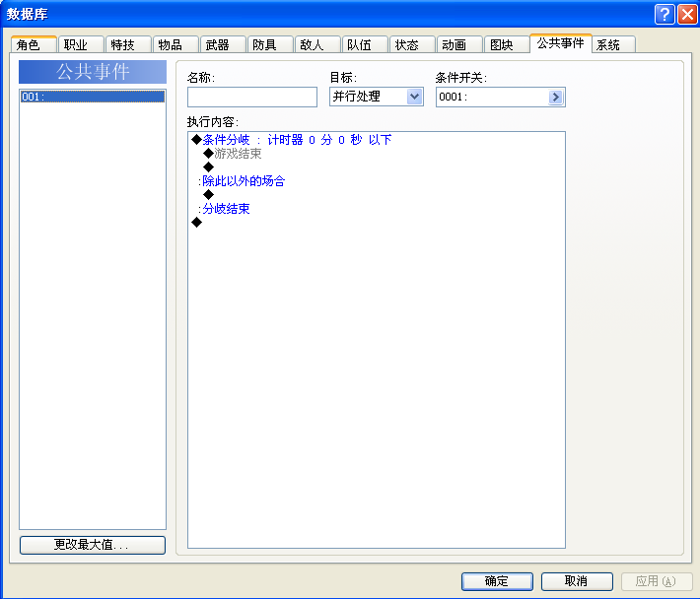Close the 数据库 window
The height and width of the screenshot is (599, 700).
pos(687,14)
